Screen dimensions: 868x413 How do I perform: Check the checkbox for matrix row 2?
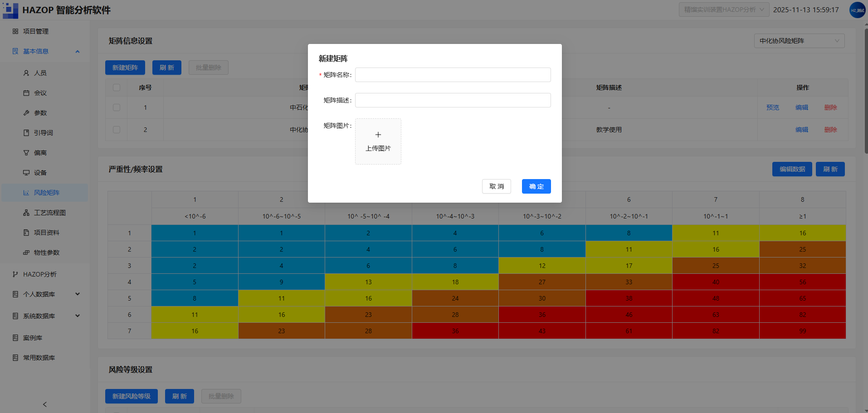(117, 130)
